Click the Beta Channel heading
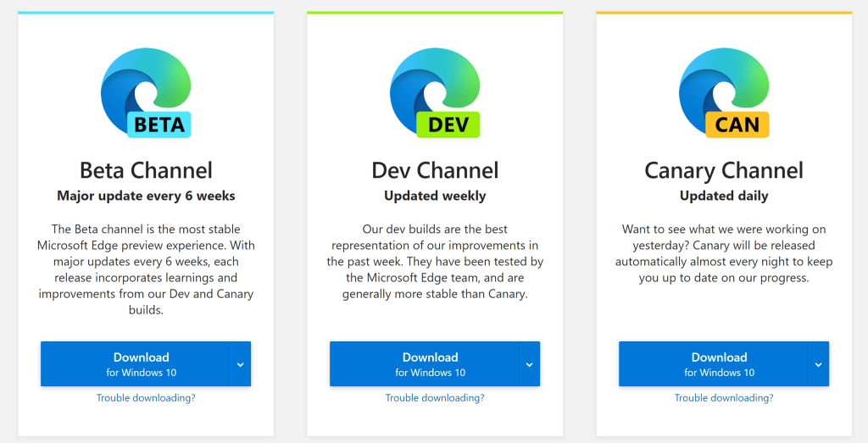The width and height of the screenshot is (868, 443). (x=146, y=170)
